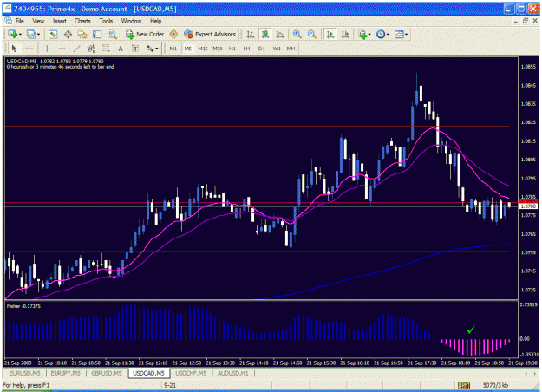This screenshot has height=392, width=542.
Task: Select the Fibonacci Retracement tool
Action: 106,49
